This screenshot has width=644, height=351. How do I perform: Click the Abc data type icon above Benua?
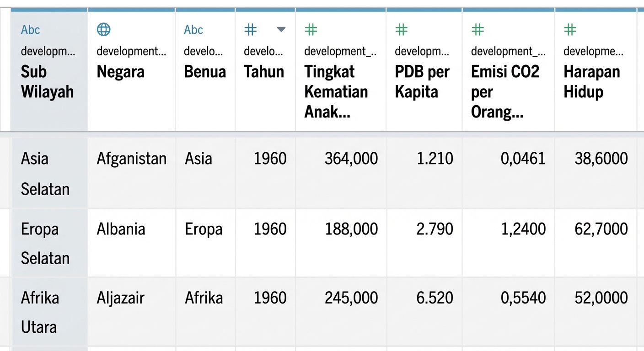coord(193,30)
